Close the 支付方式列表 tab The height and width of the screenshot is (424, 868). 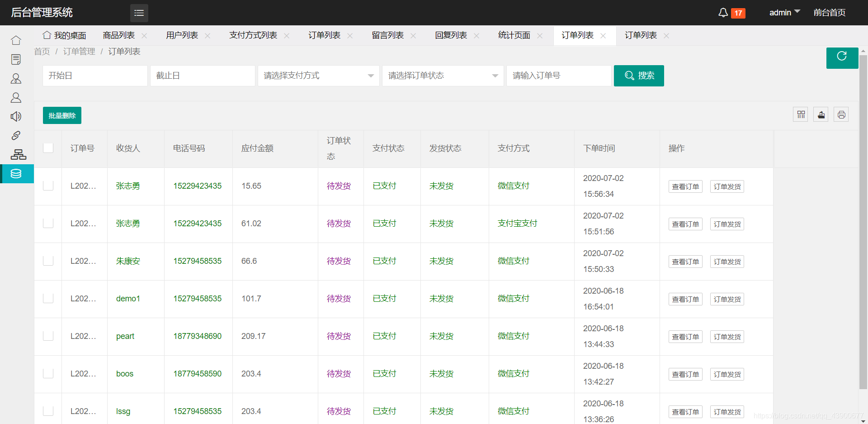point(287,36)
